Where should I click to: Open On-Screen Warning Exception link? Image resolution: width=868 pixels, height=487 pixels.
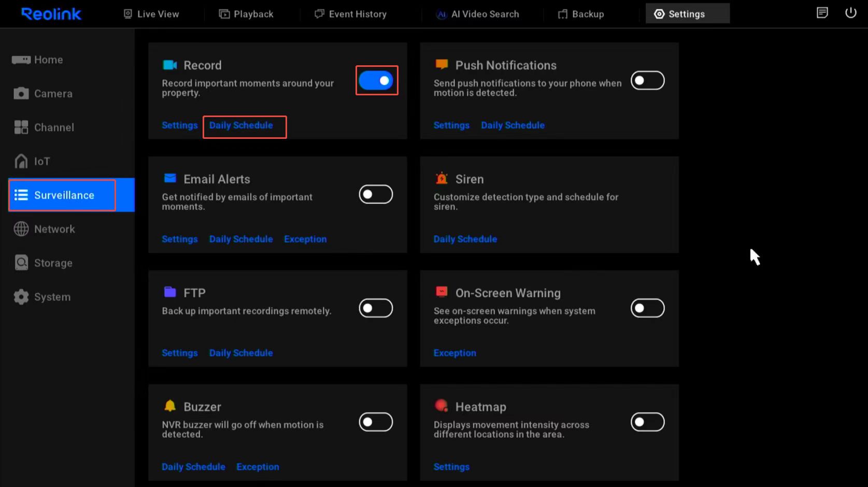tap(454, 353)
